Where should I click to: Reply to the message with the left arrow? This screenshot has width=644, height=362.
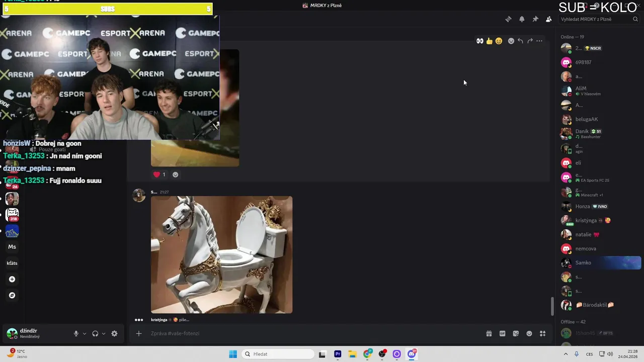520,41
